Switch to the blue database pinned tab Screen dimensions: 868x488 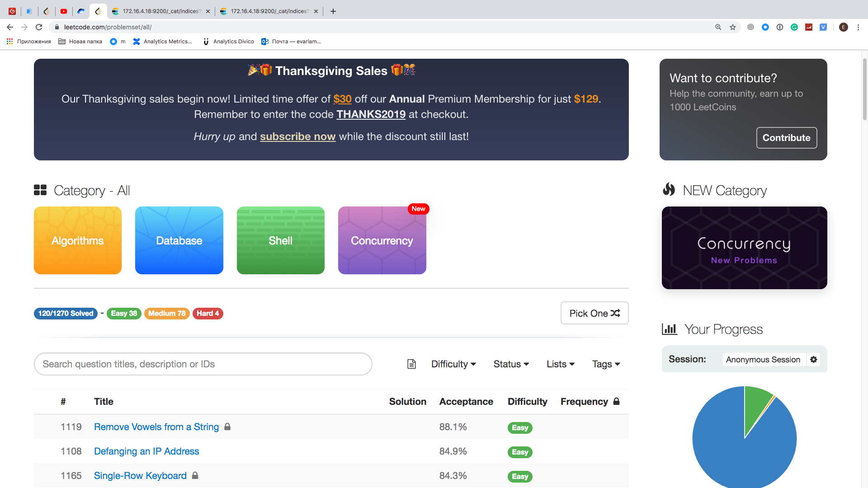click(x=29, y=11)
